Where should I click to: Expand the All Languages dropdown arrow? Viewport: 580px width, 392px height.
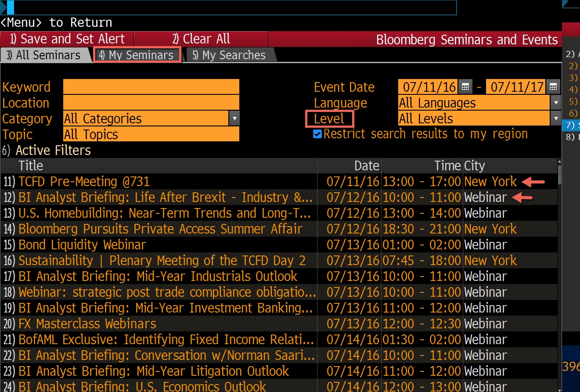tap(556, 103)
